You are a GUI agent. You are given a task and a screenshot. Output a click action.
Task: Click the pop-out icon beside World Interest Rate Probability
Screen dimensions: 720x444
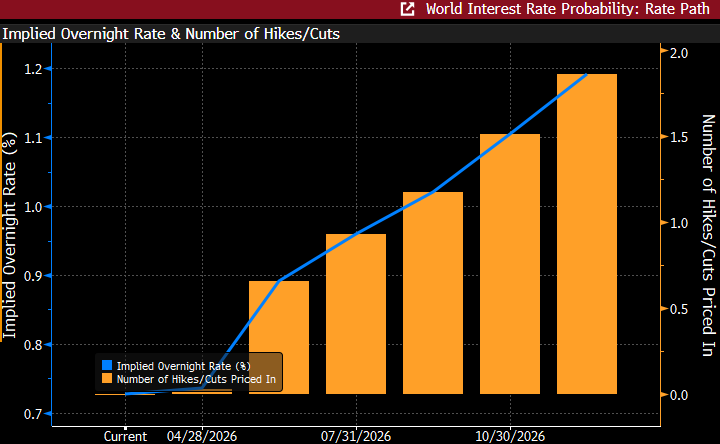point(407,10)
